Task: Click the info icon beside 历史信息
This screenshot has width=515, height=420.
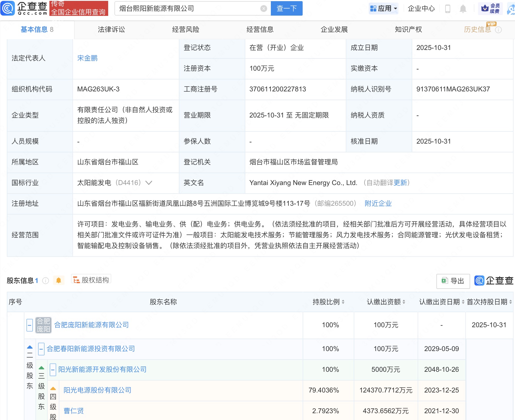Action: tap(498, 29)
